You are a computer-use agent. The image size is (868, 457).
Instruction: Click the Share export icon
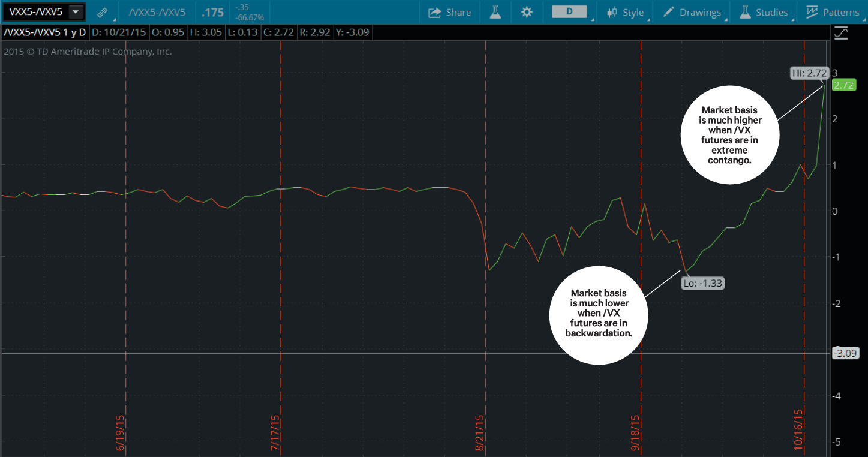pos(433,11)
